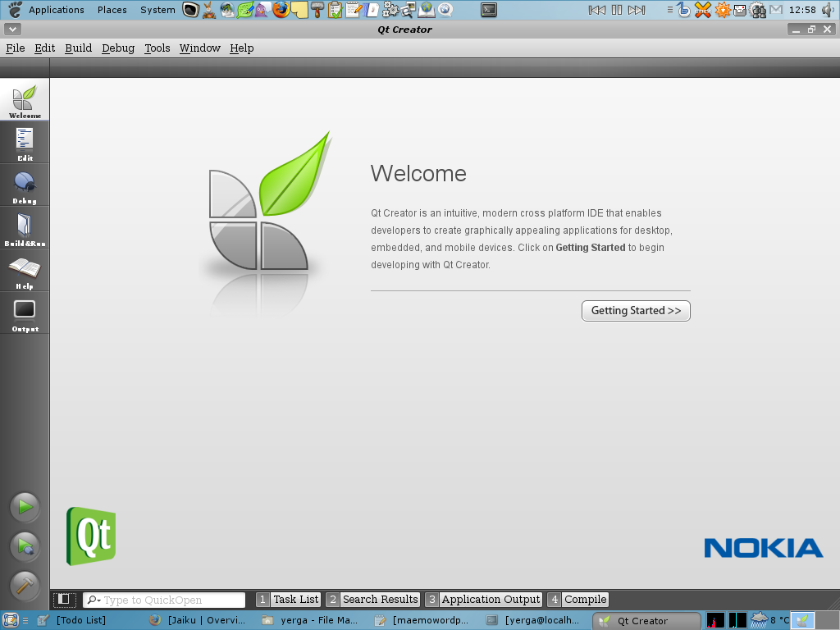Open the Build menu
Screen dimensions: 840x630
[x=78, y=48]
